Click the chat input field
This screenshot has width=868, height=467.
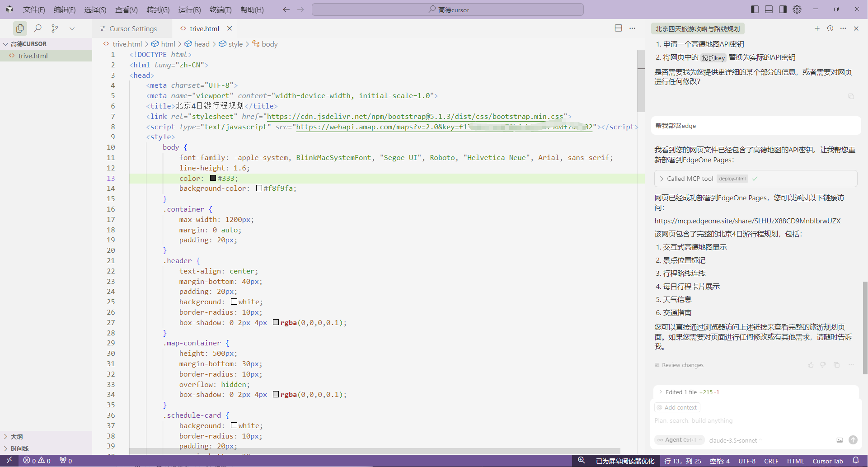tap(755, 420)
